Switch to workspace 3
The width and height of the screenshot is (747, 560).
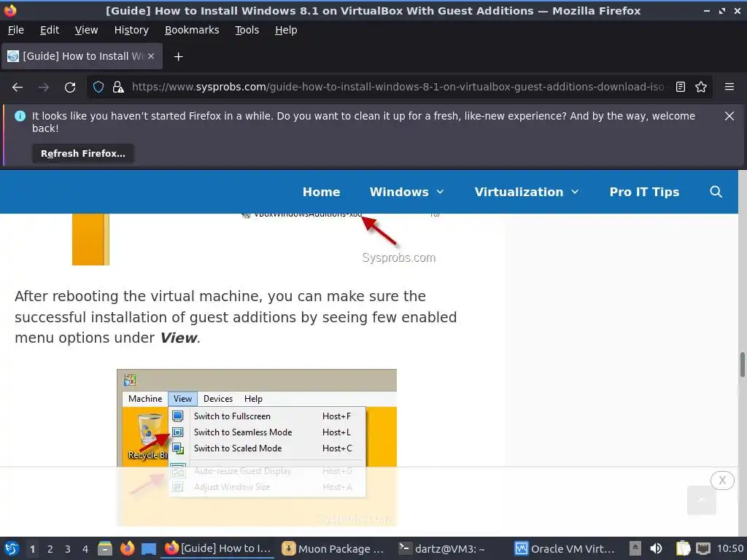(x=68, y=549)
